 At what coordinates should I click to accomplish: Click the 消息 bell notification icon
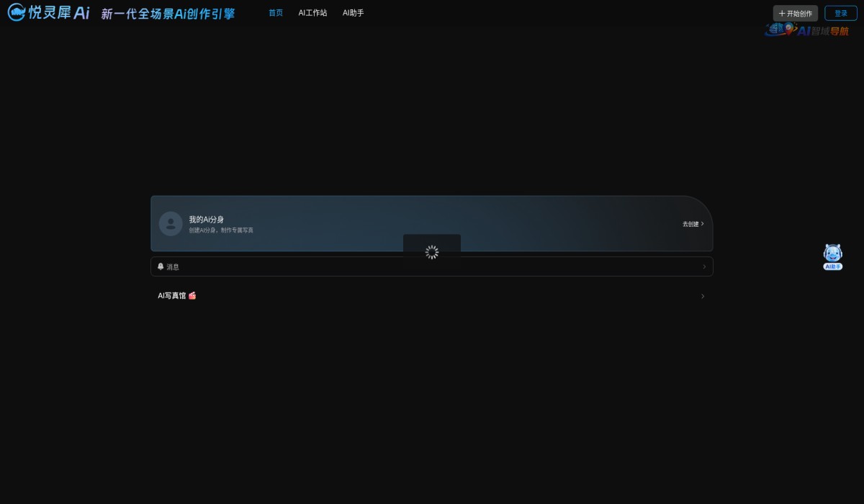click(161, 266)
